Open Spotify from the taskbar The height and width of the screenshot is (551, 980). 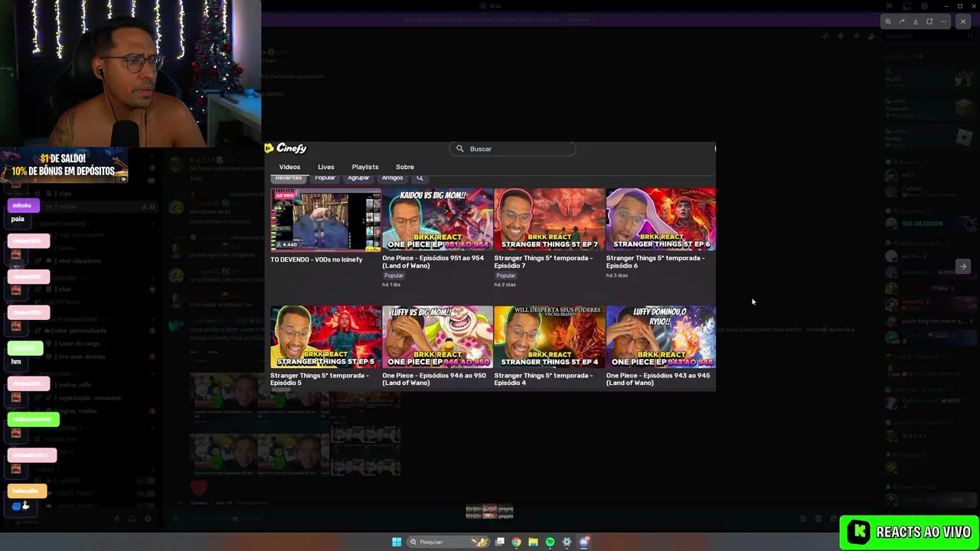pyautogui.click(x=550, y=542)
